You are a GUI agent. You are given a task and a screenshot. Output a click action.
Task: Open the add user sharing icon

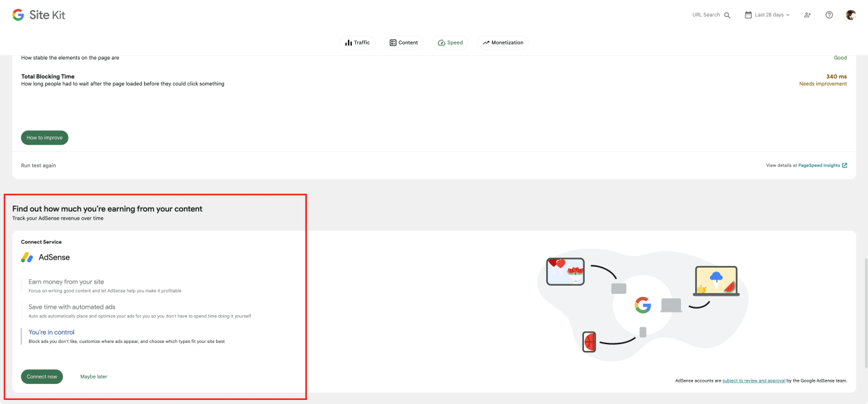click(x=807, y=15)
